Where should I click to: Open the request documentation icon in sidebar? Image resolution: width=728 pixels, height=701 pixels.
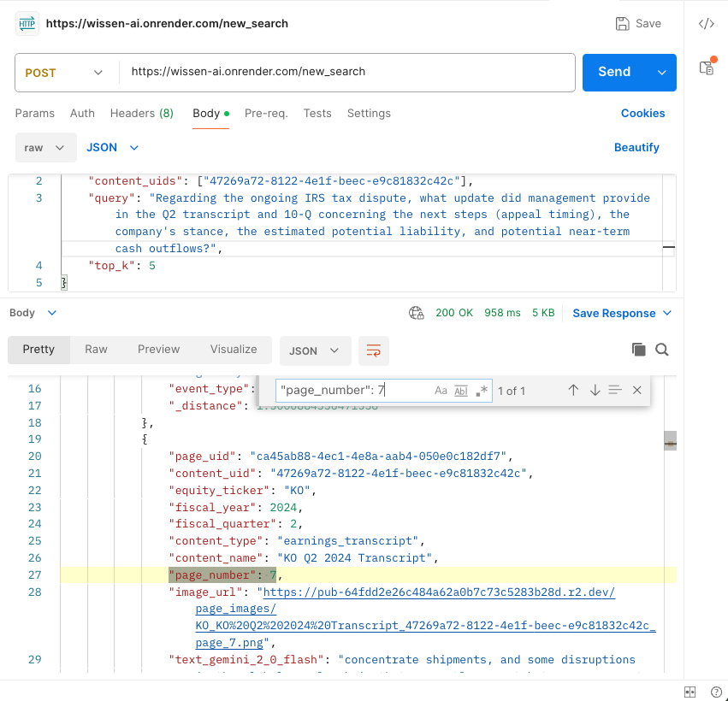coord(707,67)
